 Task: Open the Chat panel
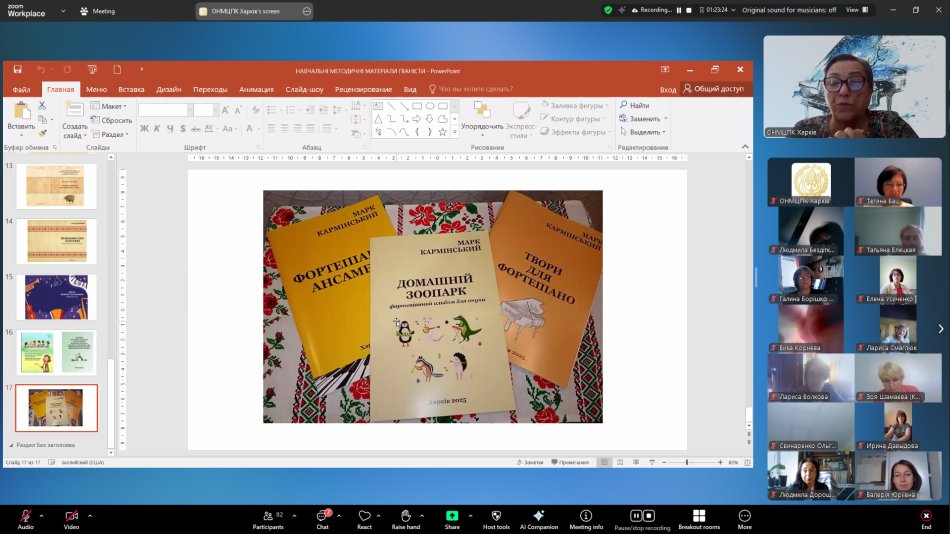[322, 515]
